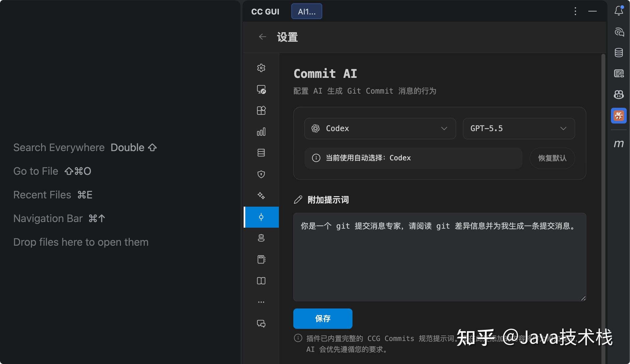The width and height of the screenshot is (630, 364).
Task: Open the notifications bell in the right stripe
Action: (x=619, y=11)
